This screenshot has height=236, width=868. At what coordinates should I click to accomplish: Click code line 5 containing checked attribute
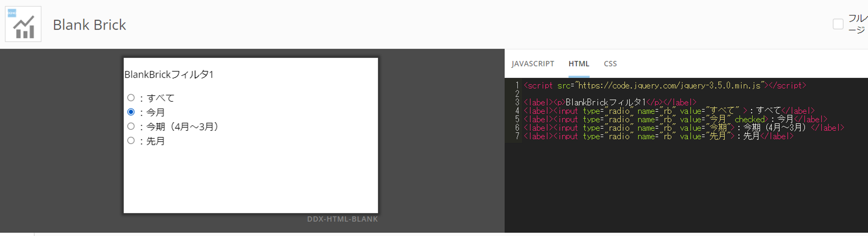pos(675,120)
